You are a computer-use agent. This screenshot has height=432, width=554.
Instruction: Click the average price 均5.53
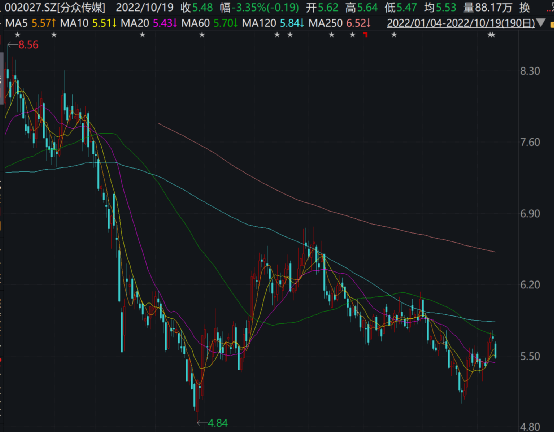coord(440,7)
